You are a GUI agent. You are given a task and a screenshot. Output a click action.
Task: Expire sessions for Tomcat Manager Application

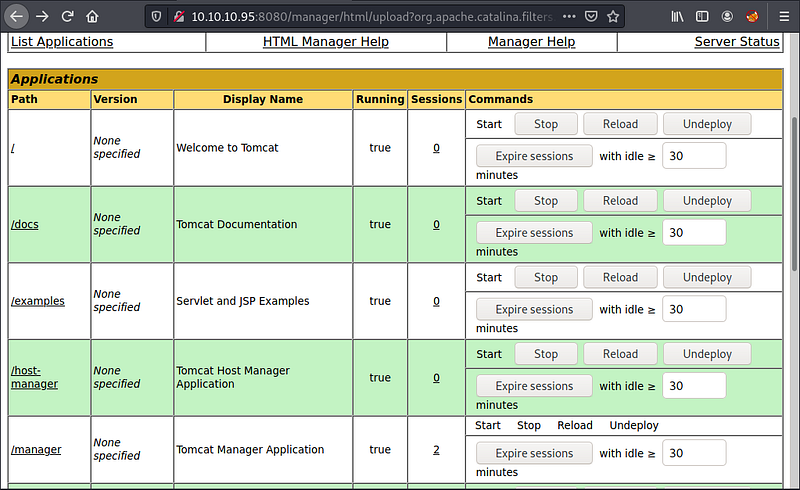(x=534, y=453)
